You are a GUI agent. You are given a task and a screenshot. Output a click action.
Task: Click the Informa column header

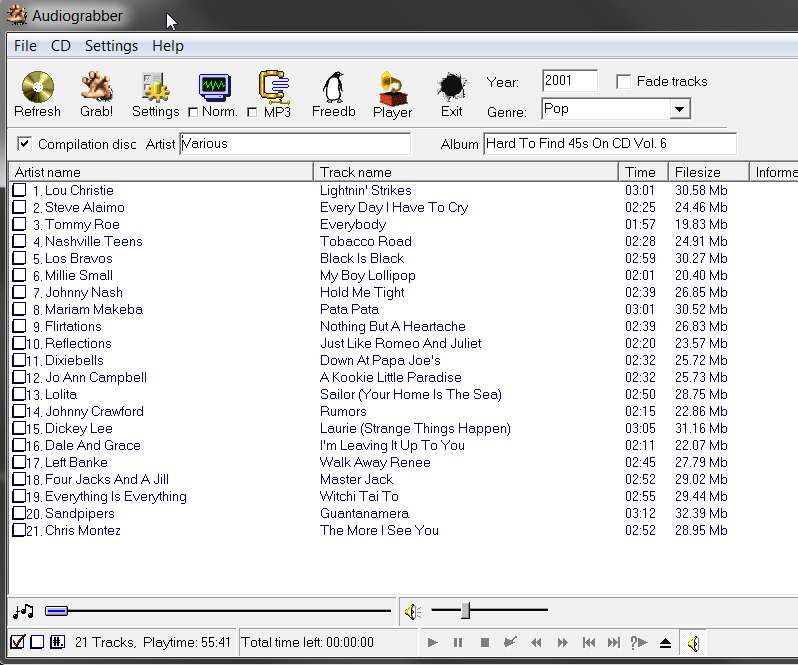774,172
